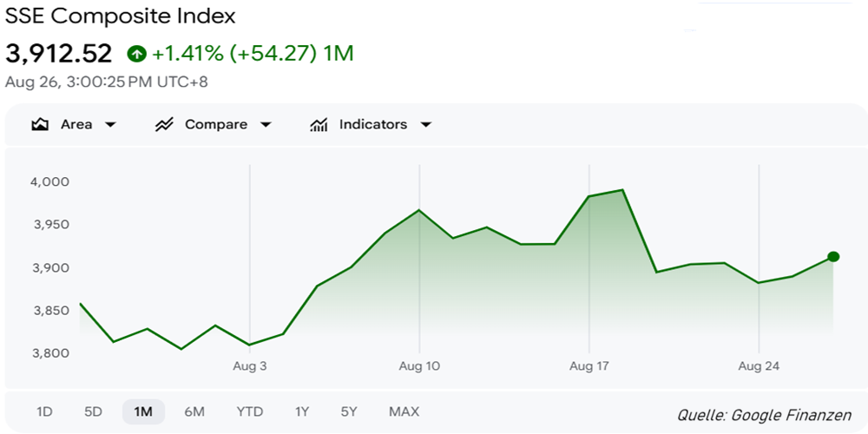Switch to the 6M time range

[x=194, y=411]
